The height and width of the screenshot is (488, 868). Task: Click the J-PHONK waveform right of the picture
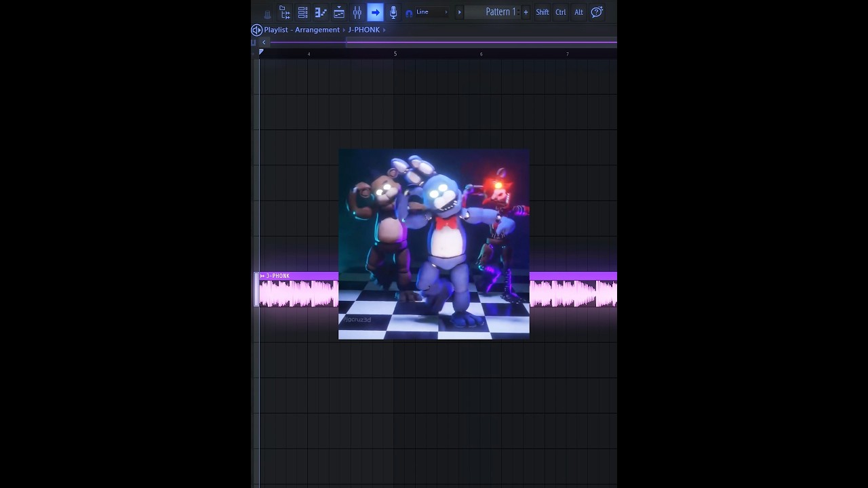pyautogui.click(x=573, y=293)
